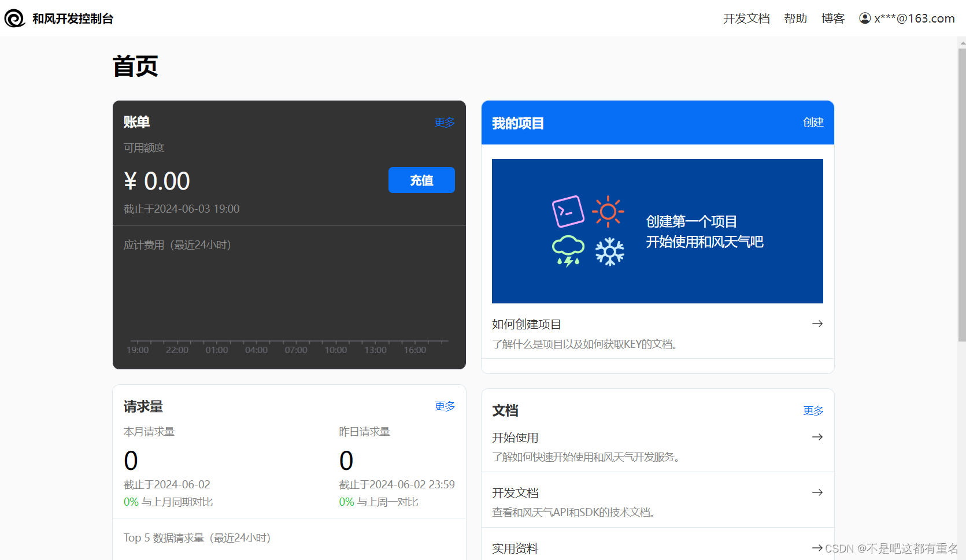This screenshot has width=966, height=560.
Task: Click the 昨日请求量 label
Action: click(365, 432)
